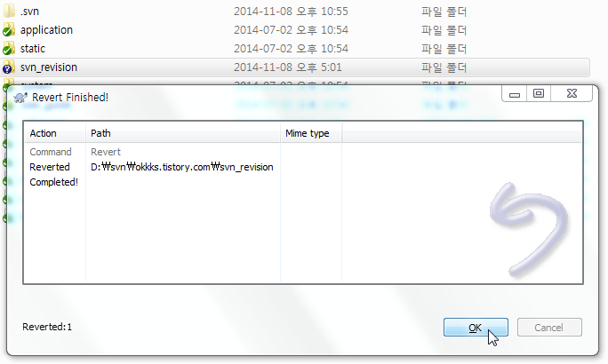This screenshot has width=608, height=364.
Task: Confirm with the OK button
Action: (476, 328)
